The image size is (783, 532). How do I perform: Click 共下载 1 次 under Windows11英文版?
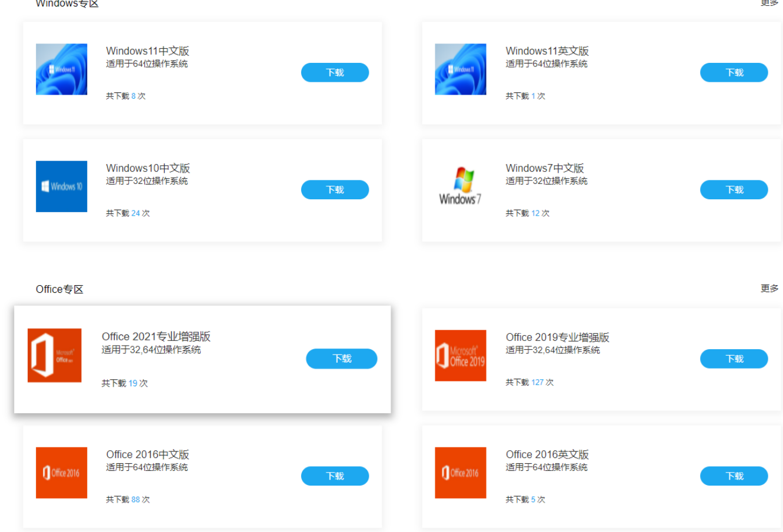point(525,96)
